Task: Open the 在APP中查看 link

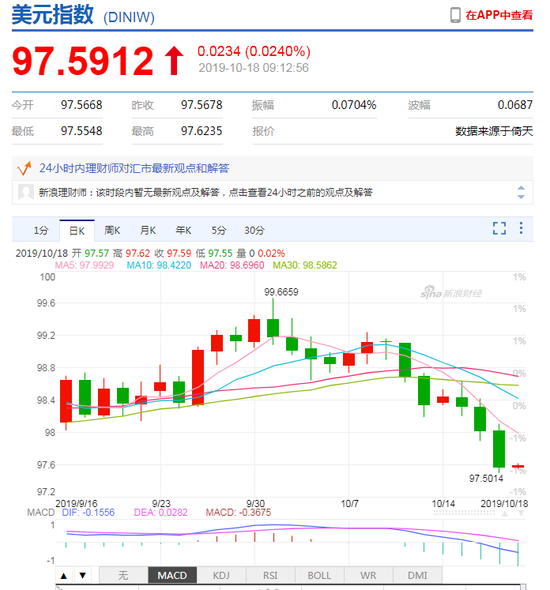Action: click(x=499, y=15)
